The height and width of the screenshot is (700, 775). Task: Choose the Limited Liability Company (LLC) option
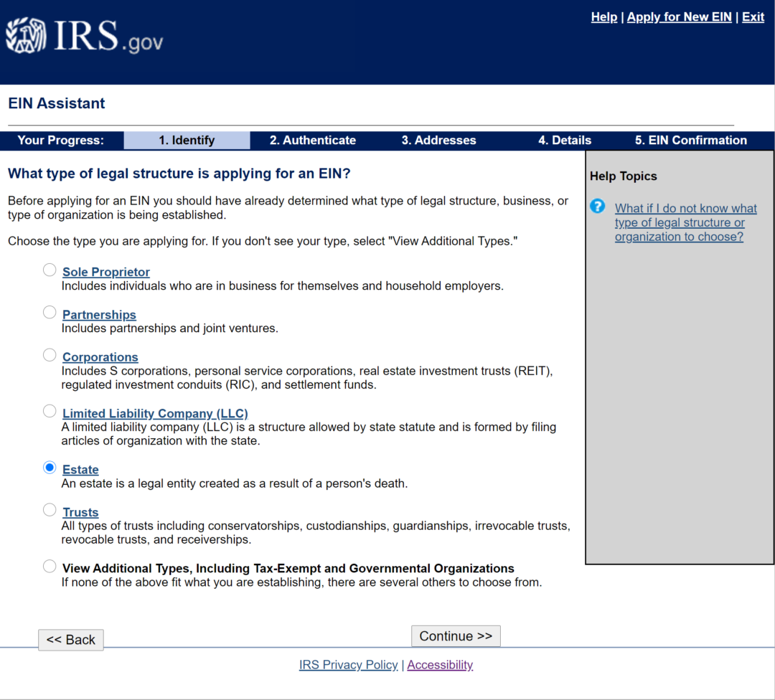tap(50, 411)
